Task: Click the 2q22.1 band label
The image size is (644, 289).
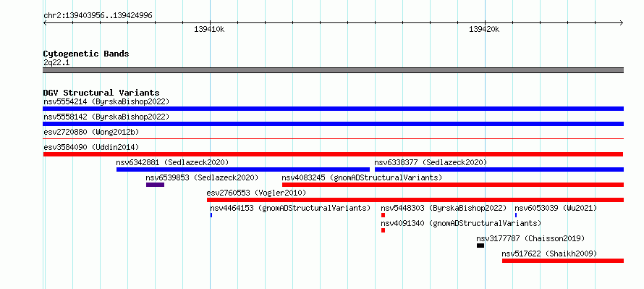Action: tap(56, 62)
